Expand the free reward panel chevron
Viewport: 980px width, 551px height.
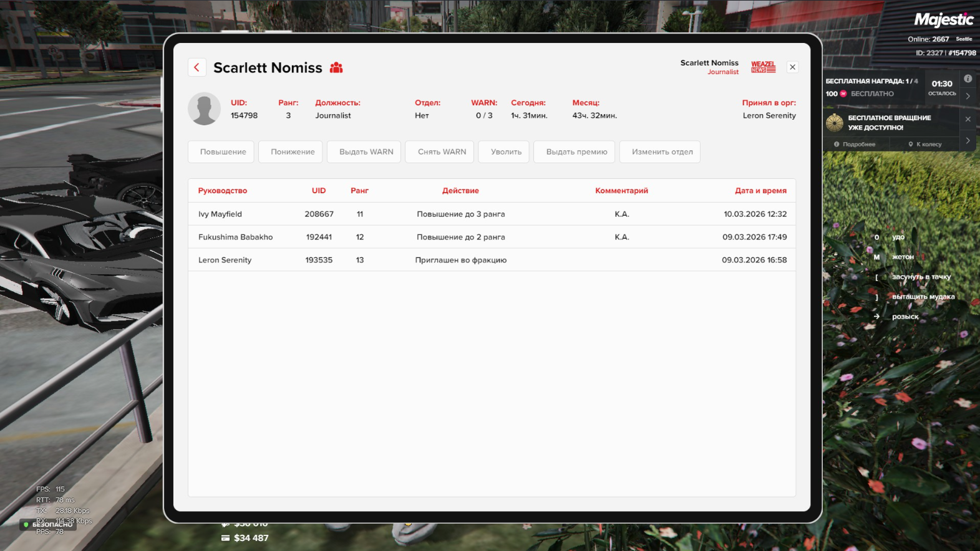click(968, 96)
